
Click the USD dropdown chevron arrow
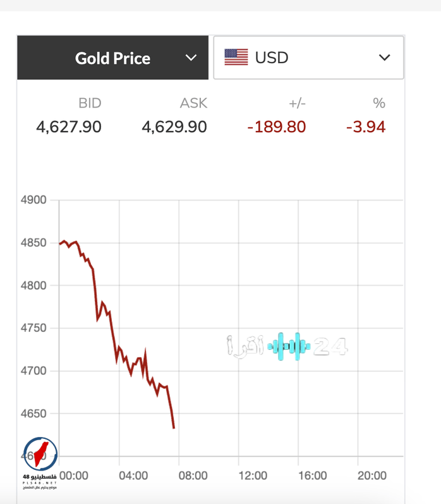[384, 58]
